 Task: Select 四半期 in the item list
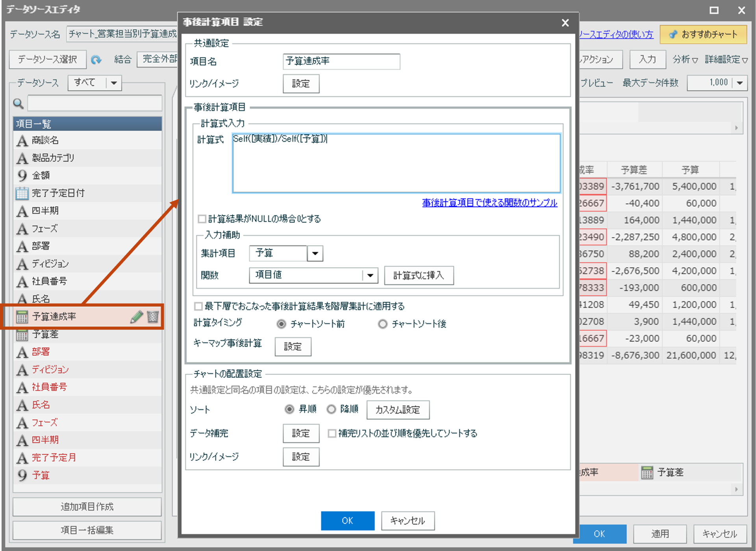[87, 211]
